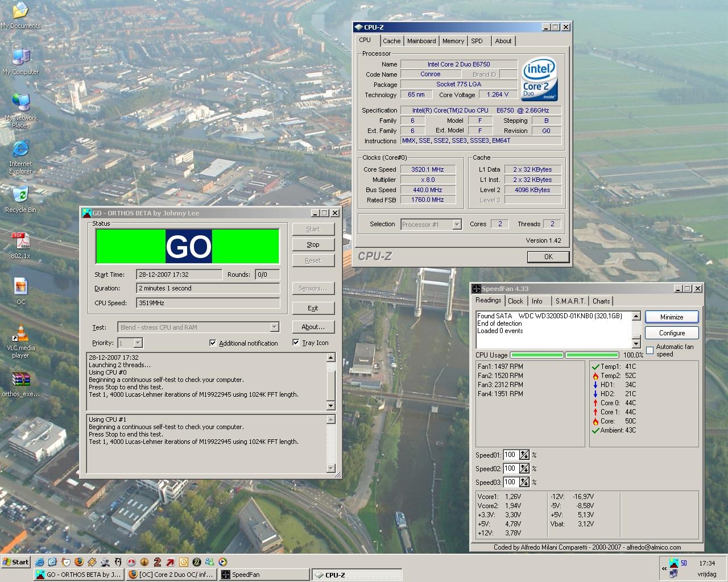Expand the Test type dropdown in Orthos

click(274, 327)
